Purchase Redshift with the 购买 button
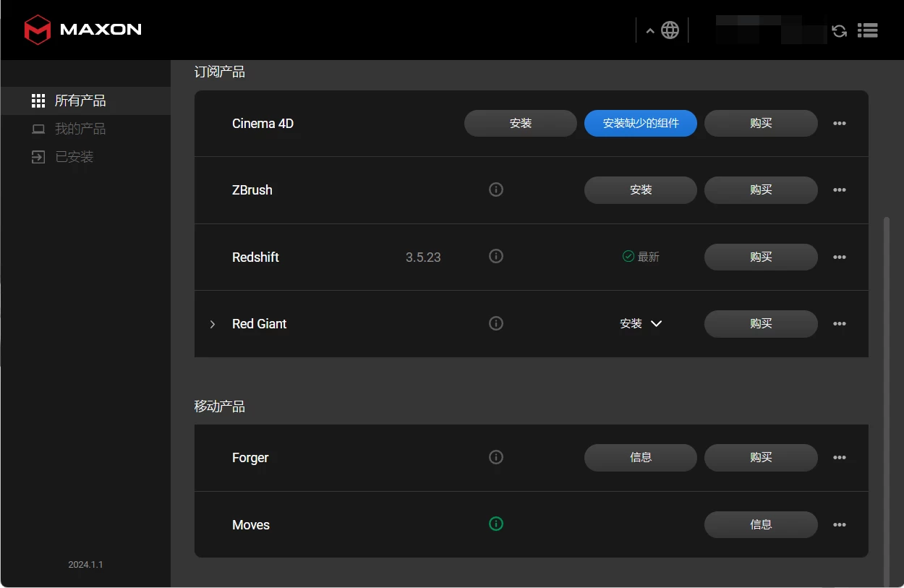The height and width of the screenshot is (588, 904). (761, 257)
